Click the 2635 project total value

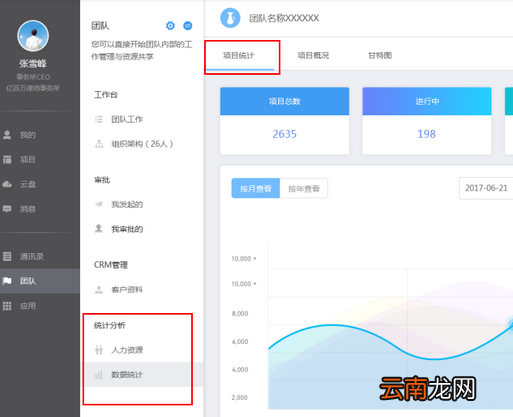point(284,134)
